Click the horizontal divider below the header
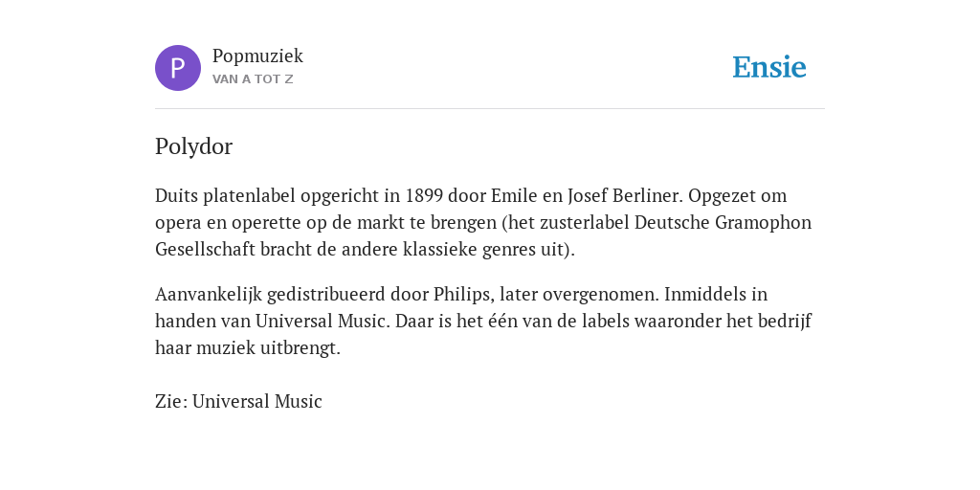The height and width of the screenshot is (490, 980). click(490, 109)
